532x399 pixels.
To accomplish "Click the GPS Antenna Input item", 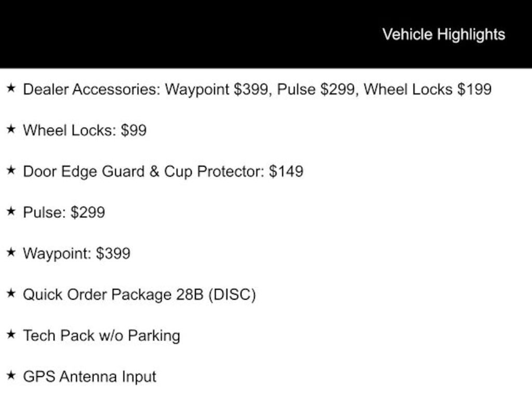I will [89, 377].
